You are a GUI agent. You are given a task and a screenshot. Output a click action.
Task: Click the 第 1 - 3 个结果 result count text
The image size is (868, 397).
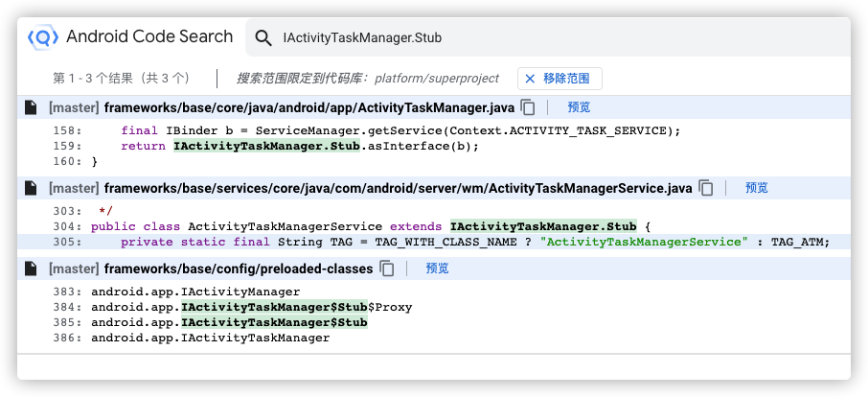coord(123,79)
